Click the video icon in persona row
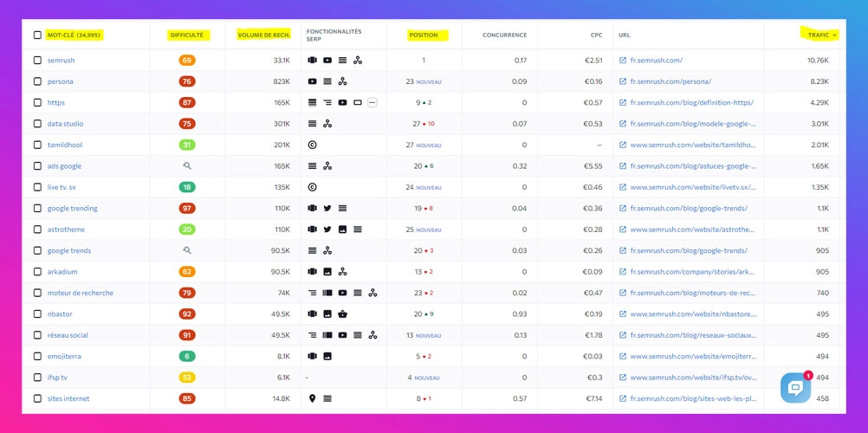This screenshot has width=868, height=433. coord(312,81)
